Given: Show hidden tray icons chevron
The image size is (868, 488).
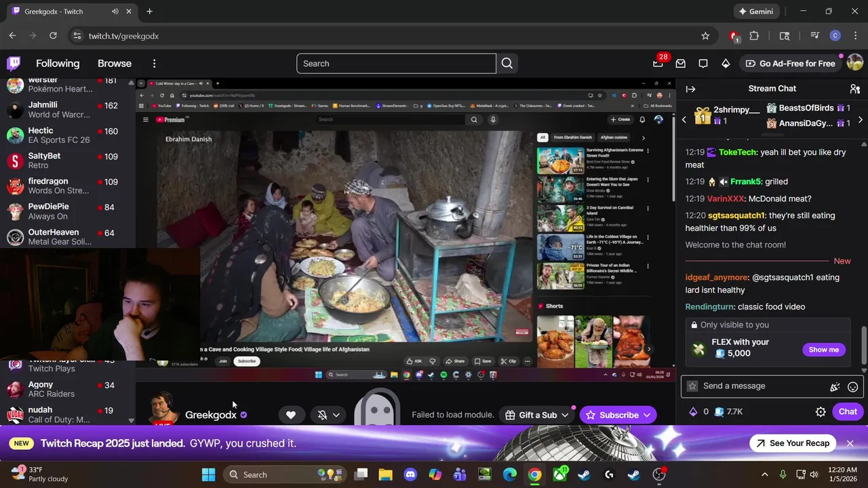Looking at the screenshot, I should tap(765, 474).
